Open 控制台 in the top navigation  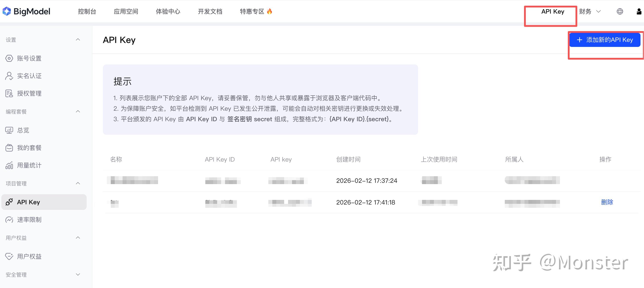click(87, 12)
